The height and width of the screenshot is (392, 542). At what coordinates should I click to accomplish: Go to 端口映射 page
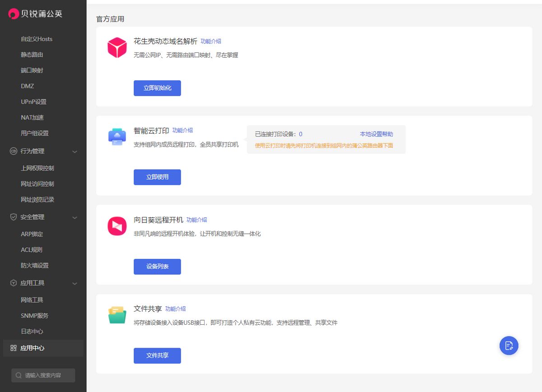[32, 70]
